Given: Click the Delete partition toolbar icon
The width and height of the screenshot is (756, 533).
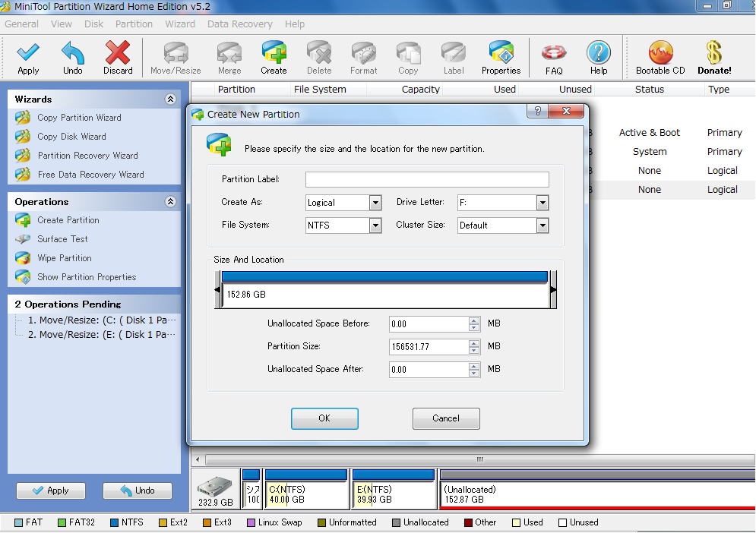Looking at the screenshot, I should click(x=319, y=58).
